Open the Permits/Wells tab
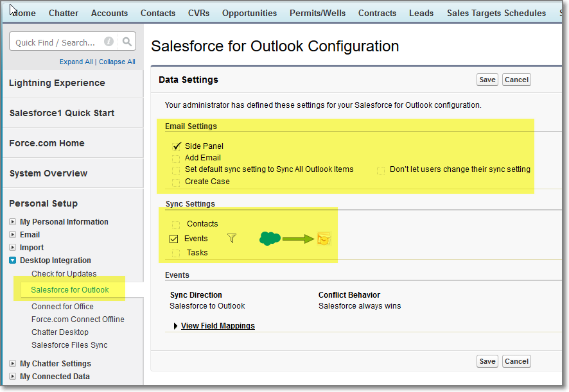569x392 pixels. pyautogui.click(x=317, y=13)
